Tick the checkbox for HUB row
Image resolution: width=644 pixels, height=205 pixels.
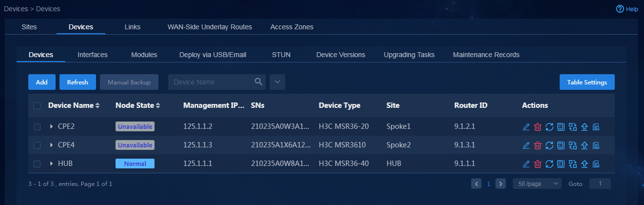pos(37,164)
